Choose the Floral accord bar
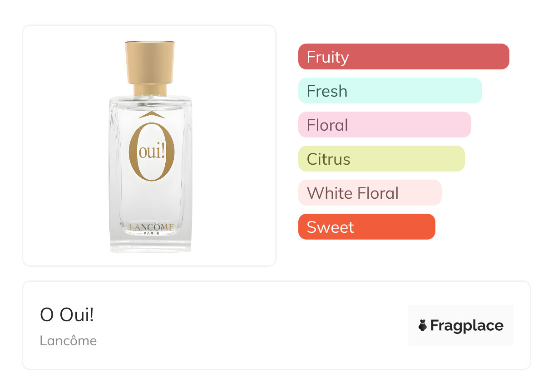553x392 pixels. pyautogui.click(x=384, y=125)
